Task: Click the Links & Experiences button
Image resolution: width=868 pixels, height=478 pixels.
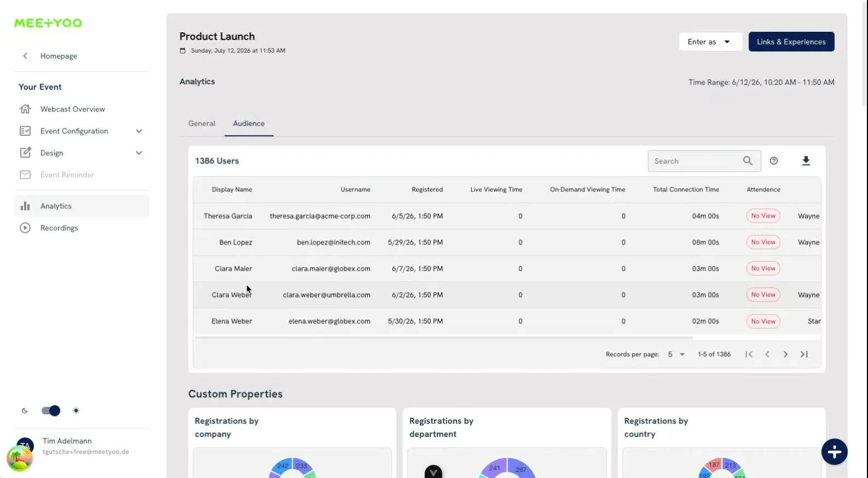Action: [x=791, y=42]
